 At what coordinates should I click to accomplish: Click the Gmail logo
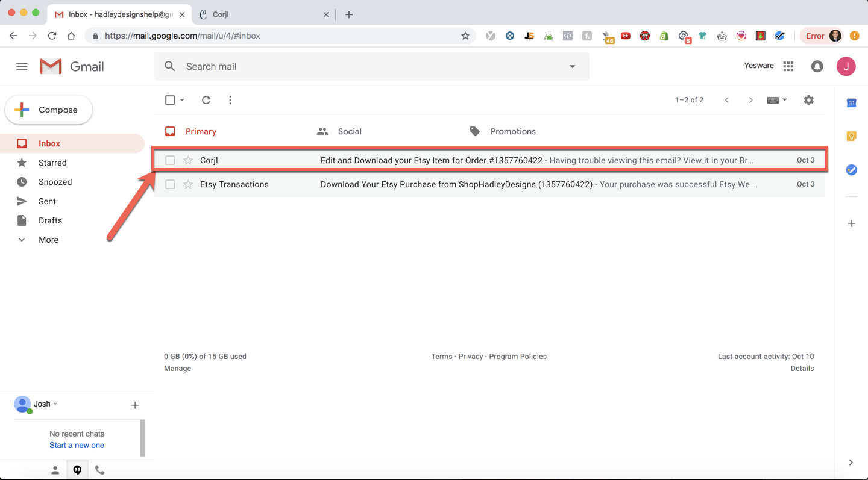pos(72,66)
